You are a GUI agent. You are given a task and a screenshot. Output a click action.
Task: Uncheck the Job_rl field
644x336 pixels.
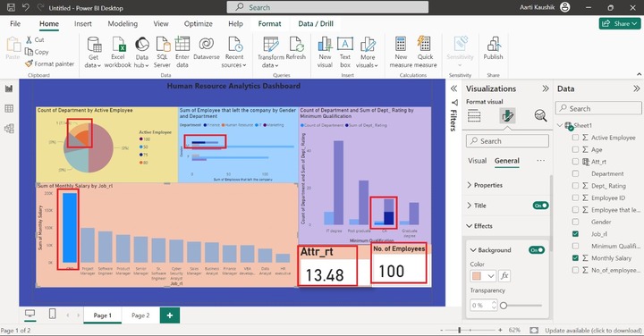(x=575, y=234)
